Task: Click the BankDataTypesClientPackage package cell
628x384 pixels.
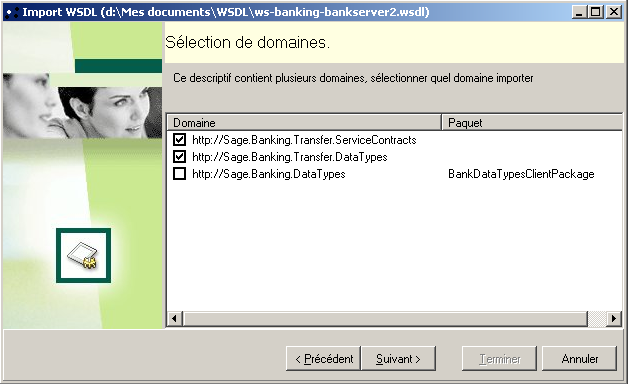Action: [x=521, y=174]
